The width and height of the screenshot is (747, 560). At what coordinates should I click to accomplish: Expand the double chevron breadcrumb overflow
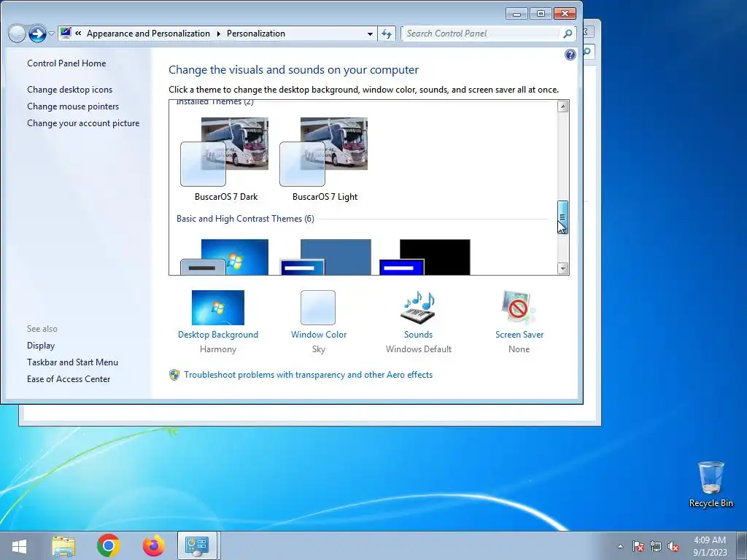click(78, 34)
